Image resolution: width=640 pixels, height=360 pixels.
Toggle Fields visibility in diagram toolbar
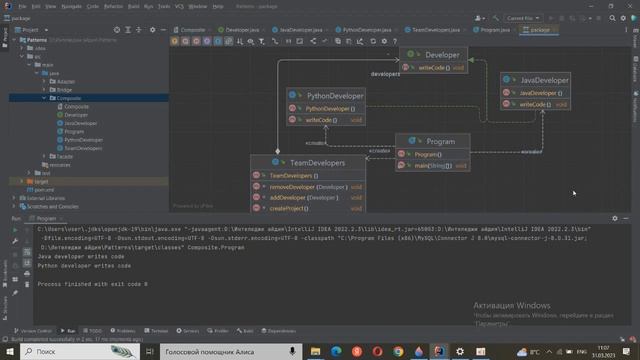tap(175, 41)
